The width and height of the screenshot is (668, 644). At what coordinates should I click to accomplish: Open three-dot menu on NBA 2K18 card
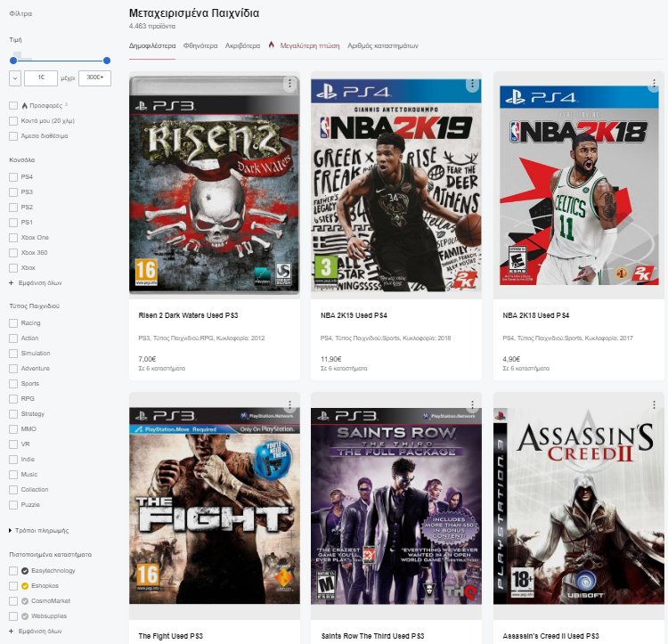(x=654, y=84)
